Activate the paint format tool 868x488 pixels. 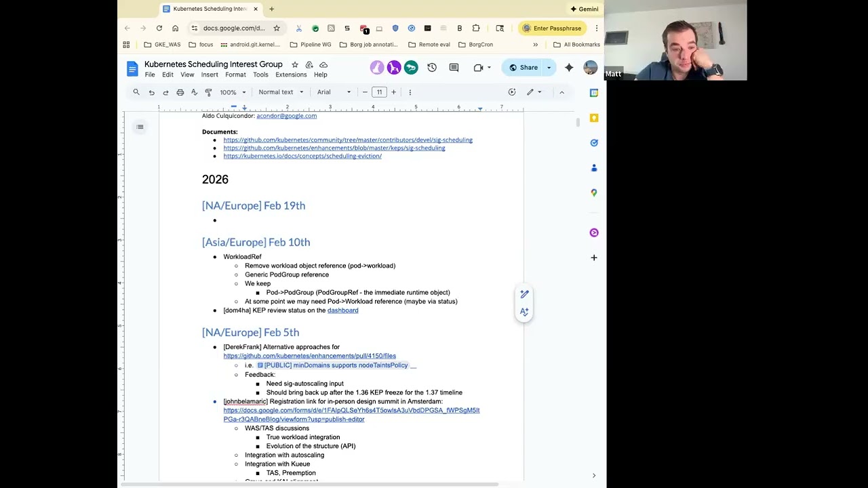pyautogui.click(x=208, y=92)
